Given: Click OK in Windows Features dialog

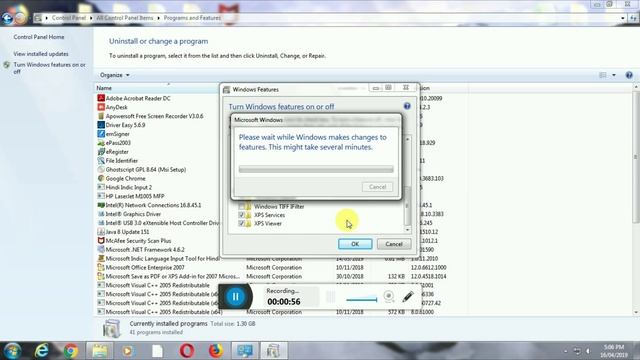Looking at the screenshot, I should [x=355, y=244].
